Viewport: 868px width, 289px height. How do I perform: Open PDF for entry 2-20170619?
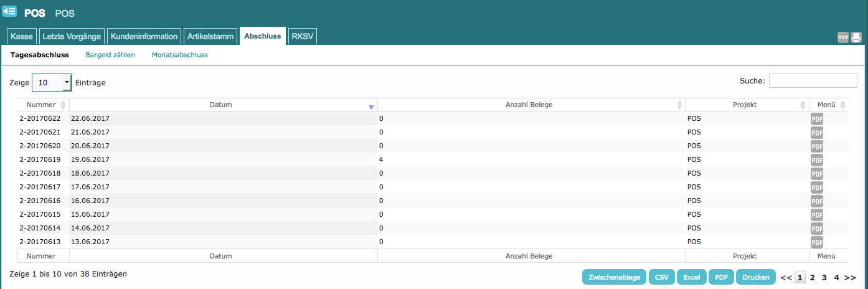pos(816,159)
